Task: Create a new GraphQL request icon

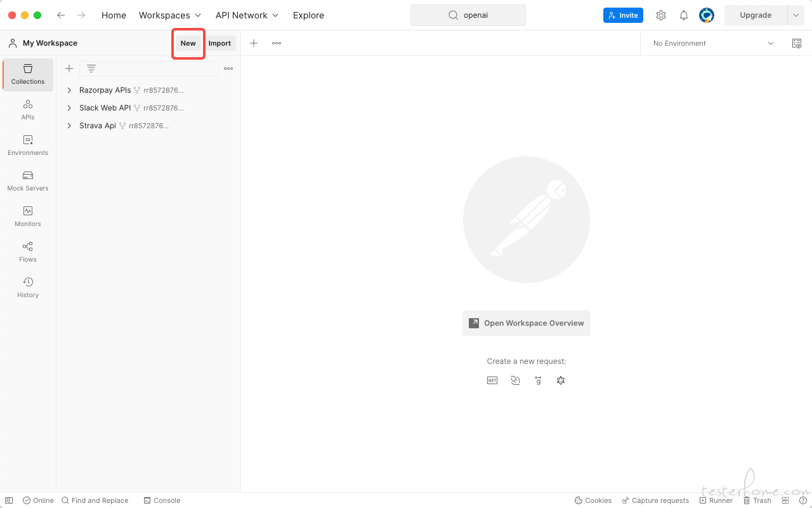Action: [x=561, y=380]
